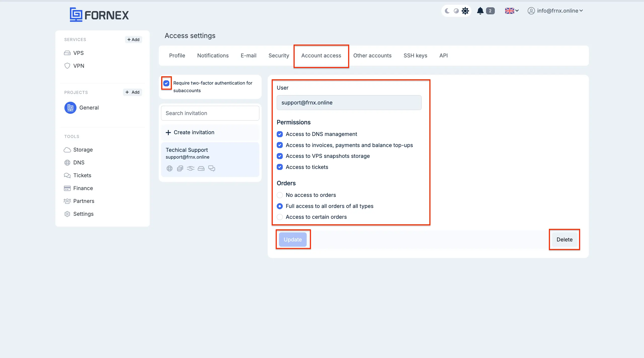Click the UK flag language icon
Image resolution: width=644 pixels, height=358 pixels.
tap(509, 11)
